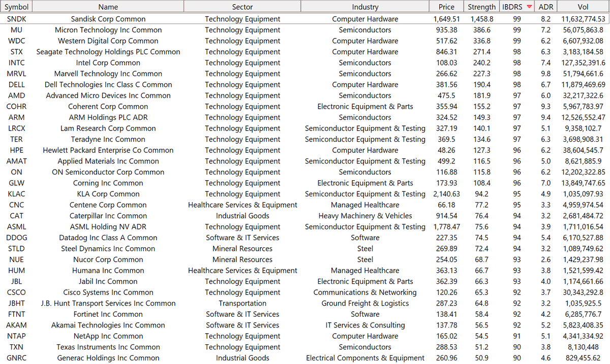610x364 pixels.
Task: Click the name ON Semiconductor Corp Common
Action: 108,172
